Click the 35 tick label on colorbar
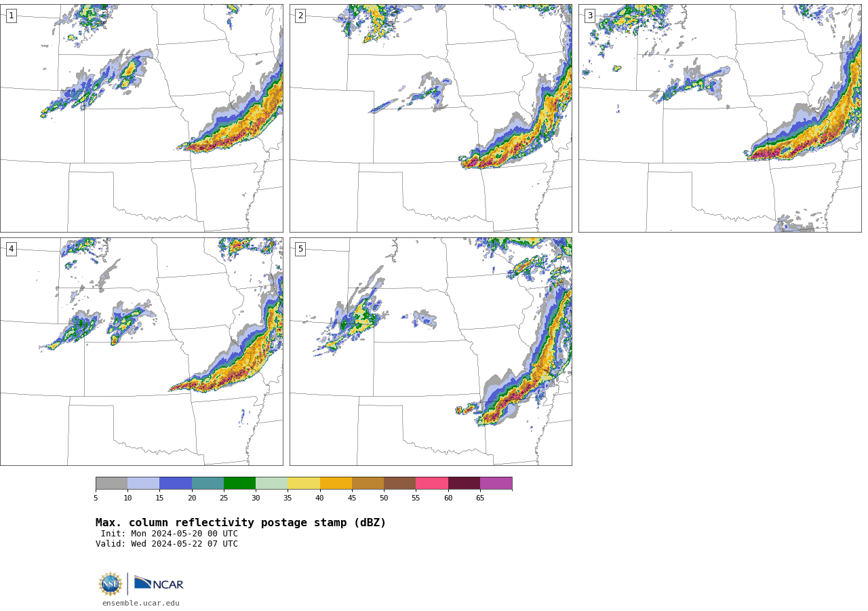This screenshot has width=868, height=611. (288, 498)
